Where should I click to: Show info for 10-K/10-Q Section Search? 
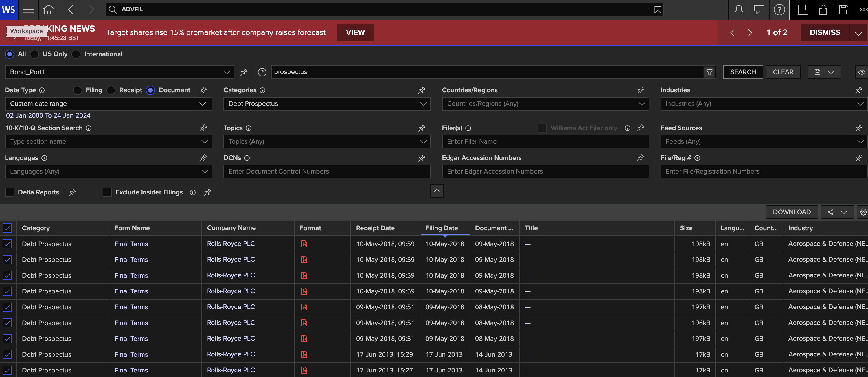point(89,128)
